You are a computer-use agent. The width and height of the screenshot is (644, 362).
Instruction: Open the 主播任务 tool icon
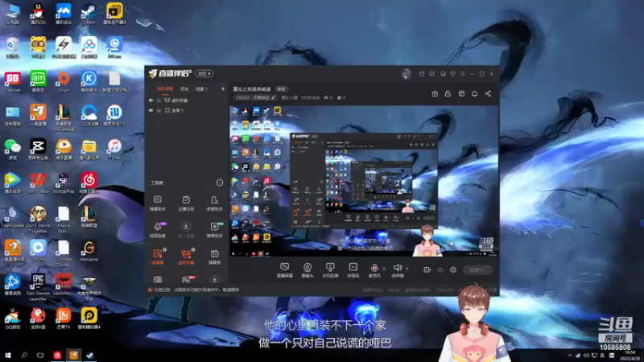(x=186, y=204)
